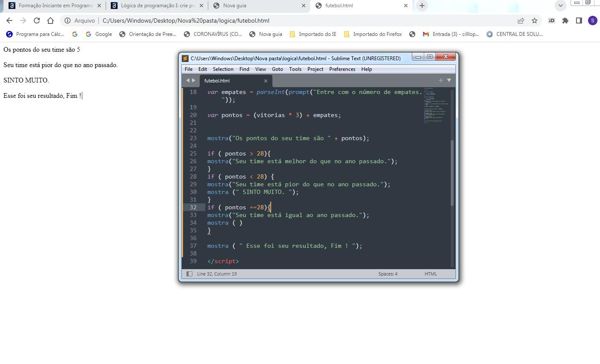Open the Extensions puzzle icon
This screenshot has height=364, width=600.
click(565, 21)
